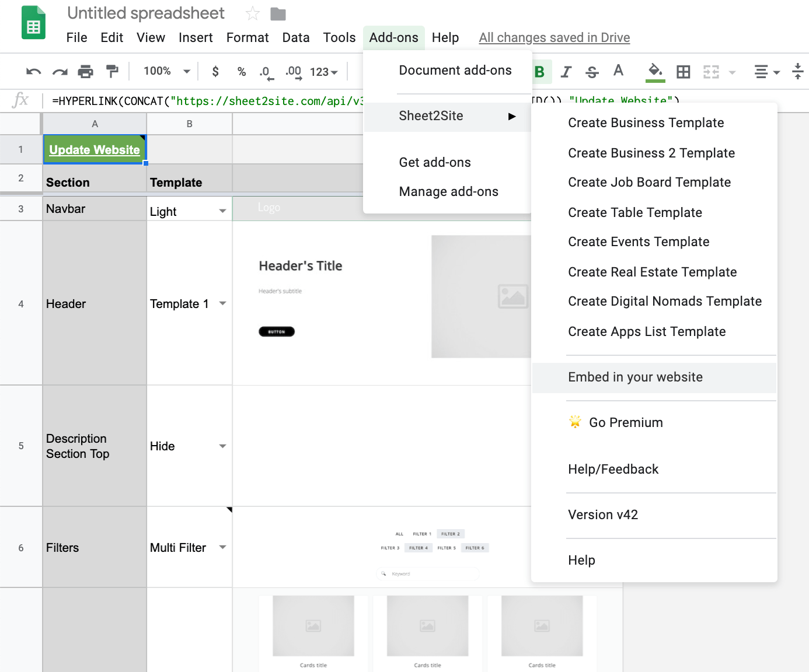Open the 100% zoom dropdown
Screen dimensions: 809x672
pyautogui.click(x=167, y=71)
